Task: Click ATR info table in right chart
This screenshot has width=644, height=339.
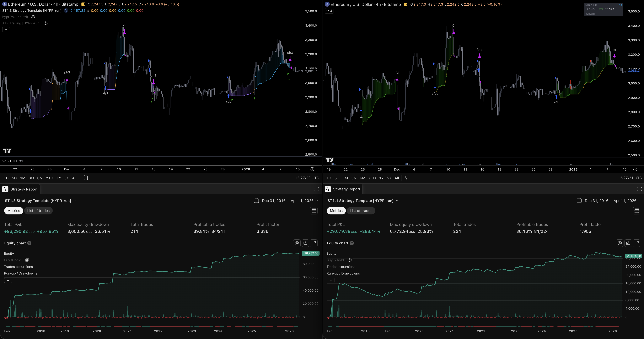Action: (603, 10)
